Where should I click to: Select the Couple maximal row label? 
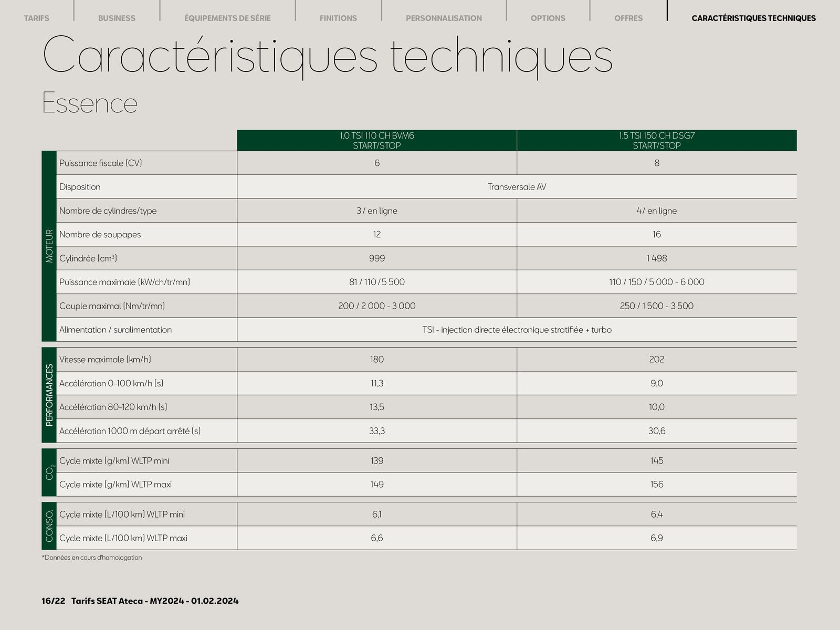click(x=112, y=306)
